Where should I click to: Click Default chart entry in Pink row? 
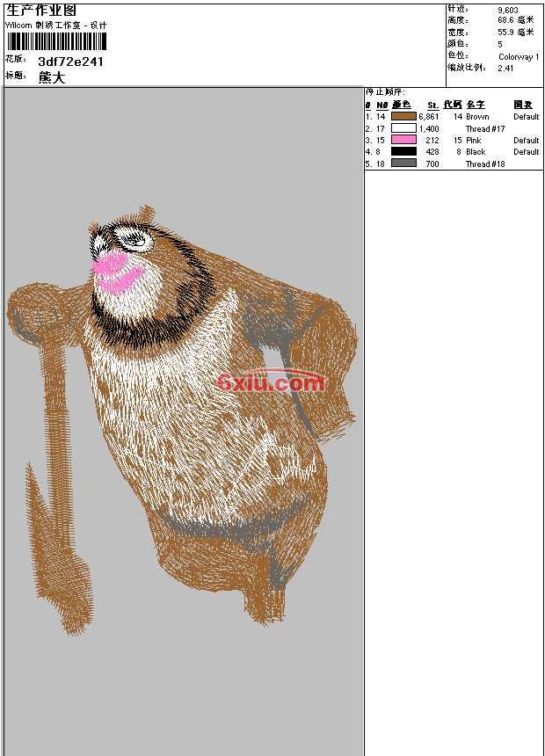pyautogui.click(x=527, y=141)
